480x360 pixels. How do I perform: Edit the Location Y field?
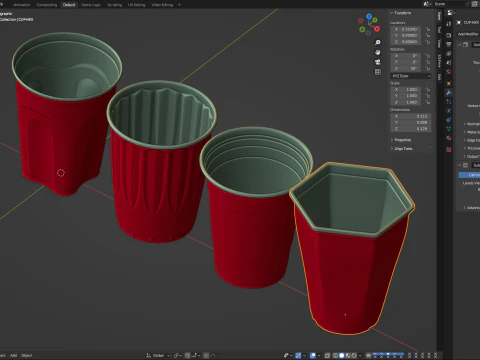[406, 35]
